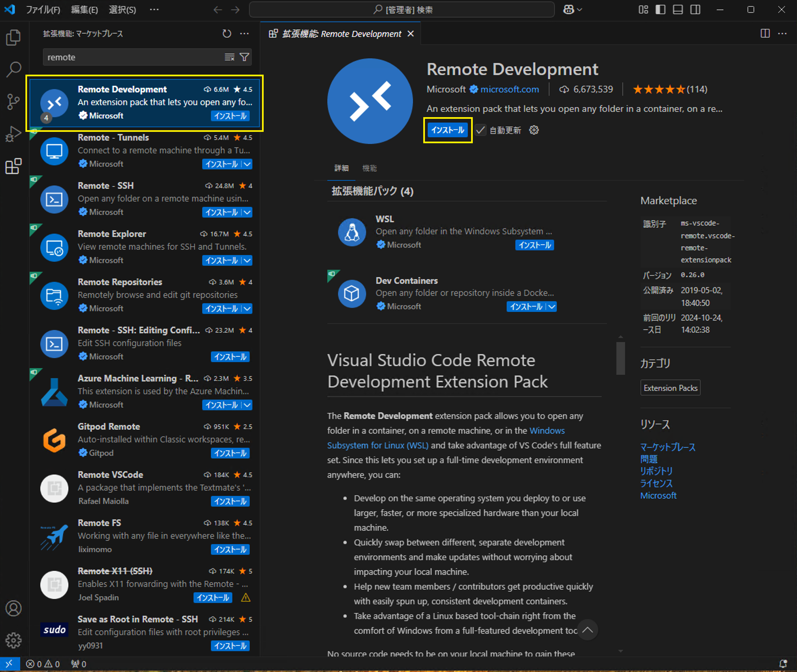
Task: Expand install options for Dev Containers
Action: click(551, 307)
